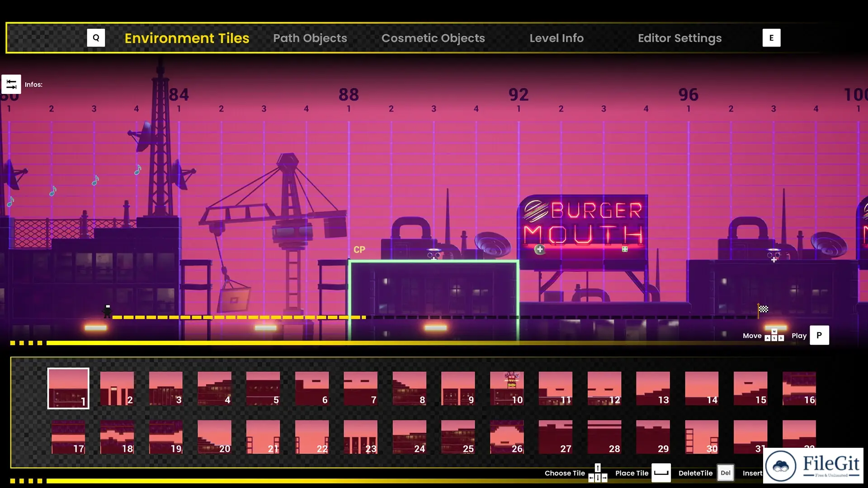
Task: Click the Move label
Action: click(752, 336)
